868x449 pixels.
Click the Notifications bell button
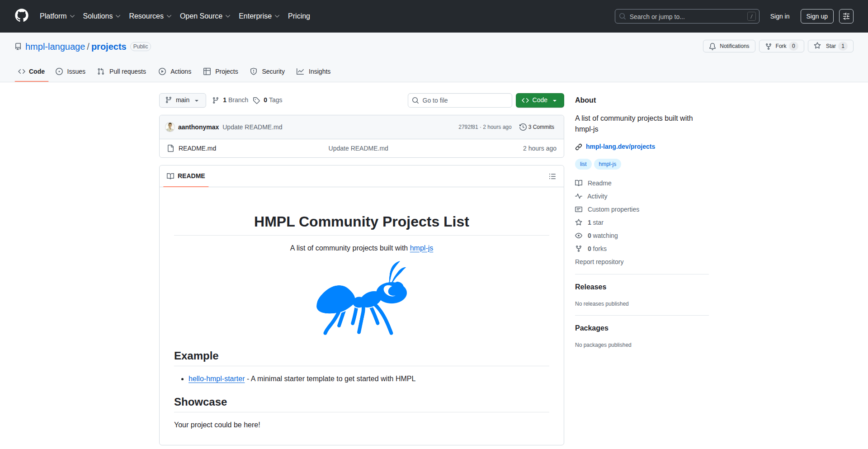(x=729, y=46)
